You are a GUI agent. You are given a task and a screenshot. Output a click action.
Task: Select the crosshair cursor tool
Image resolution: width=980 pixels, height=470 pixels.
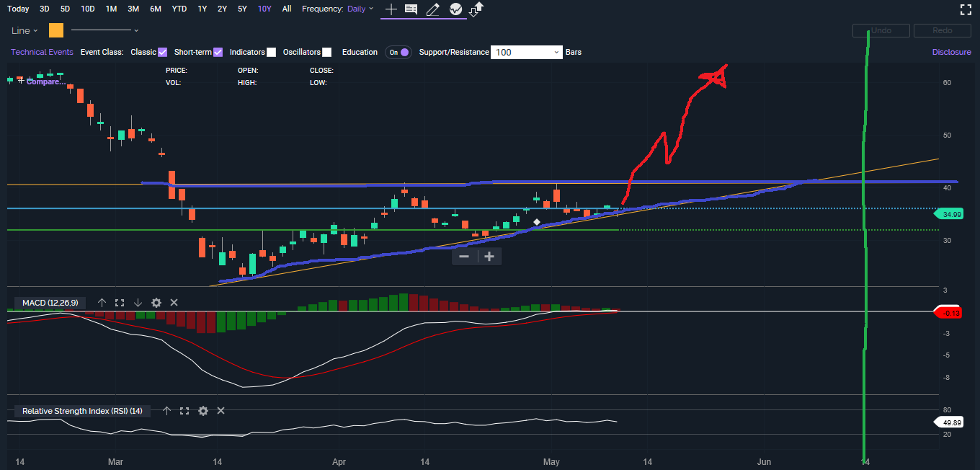point(391,9)
